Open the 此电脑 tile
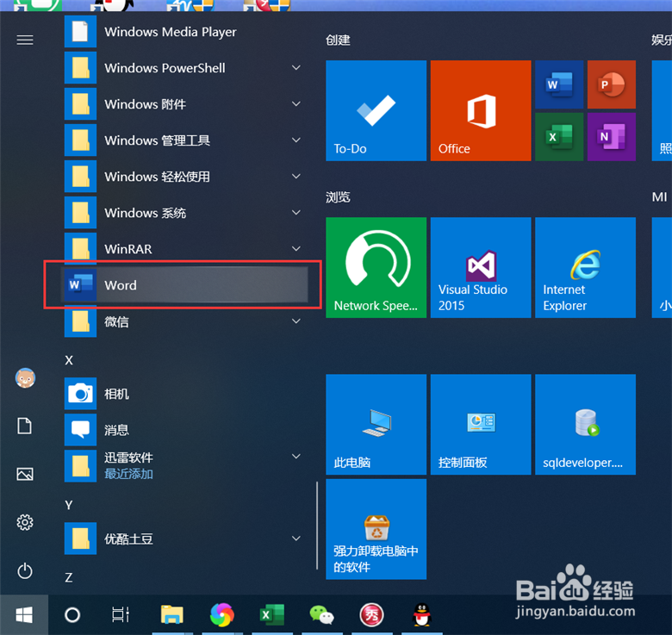 pos(376,424)
